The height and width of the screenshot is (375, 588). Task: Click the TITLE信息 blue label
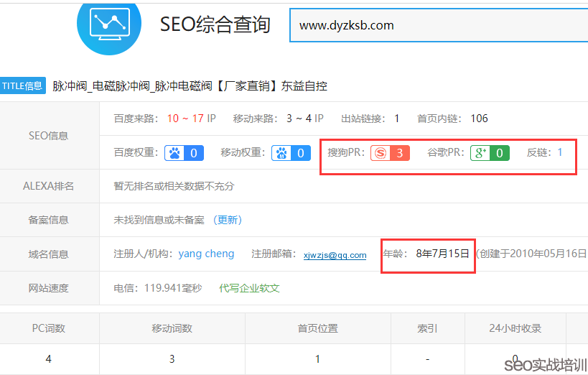23,86
